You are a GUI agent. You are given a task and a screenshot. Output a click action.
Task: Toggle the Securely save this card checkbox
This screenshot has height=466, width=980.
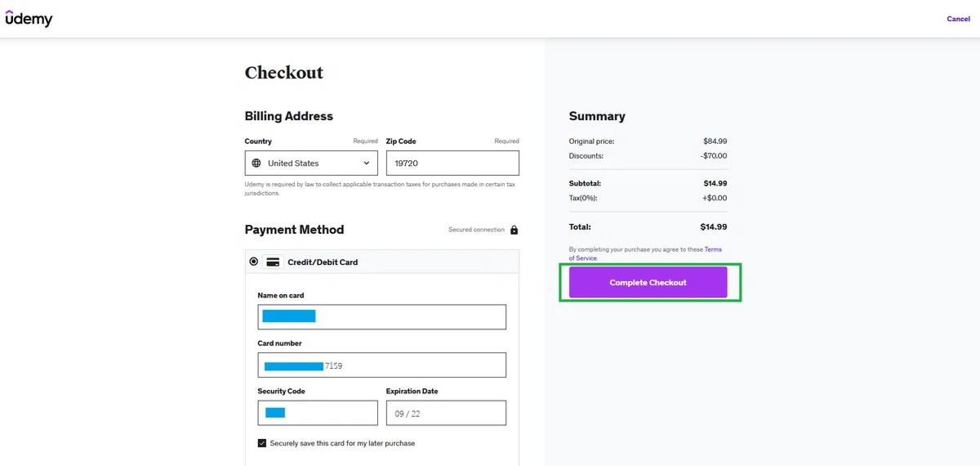tap(262, 443)
